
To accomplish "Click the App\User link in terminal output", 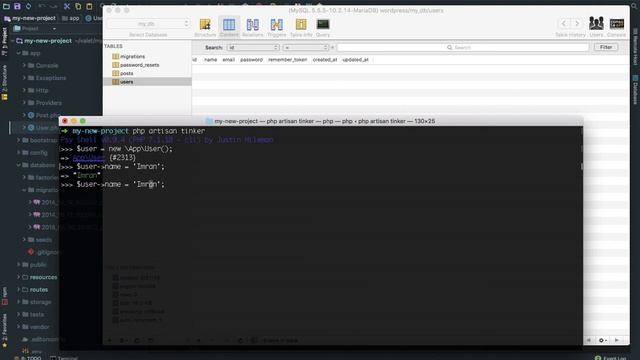I will tap(89, 158).
